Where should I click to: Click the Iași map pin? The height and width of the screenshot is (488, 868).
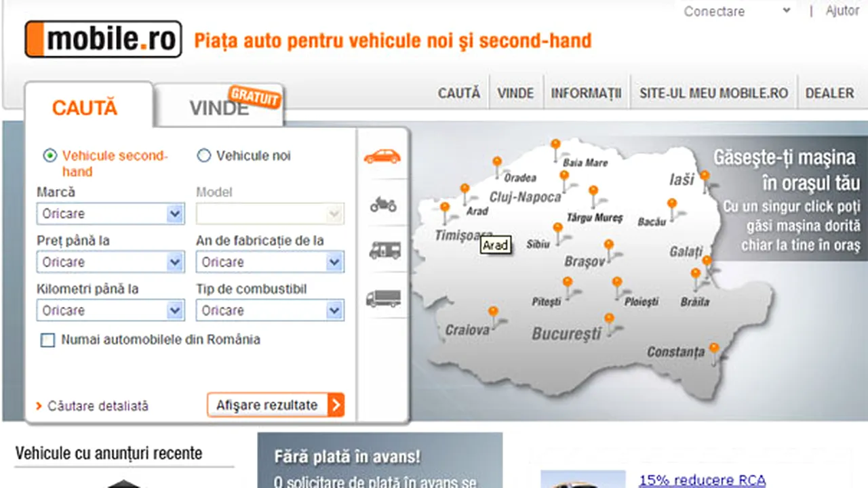tap(705, 176)
